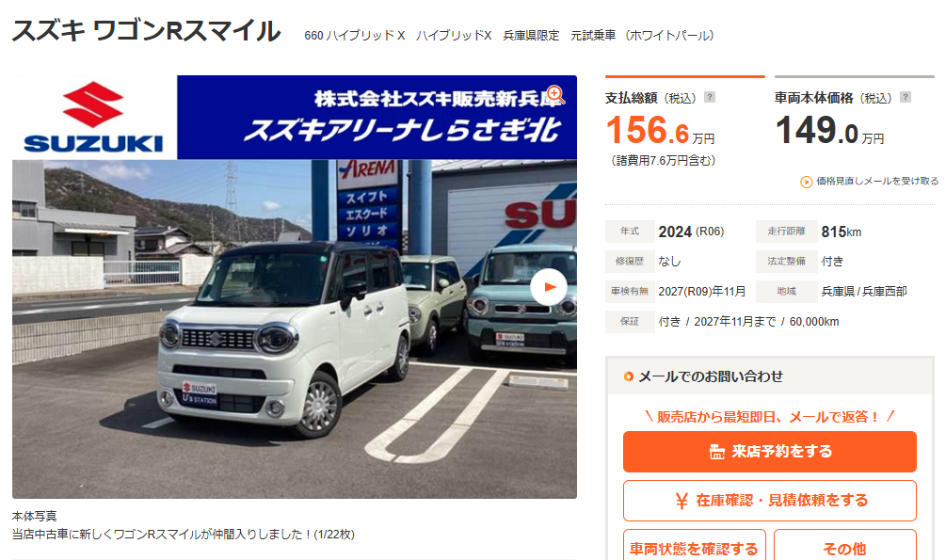The image size is (946, 560).
Task: Play the car video using the play arrow
Action: coord(549,287)
